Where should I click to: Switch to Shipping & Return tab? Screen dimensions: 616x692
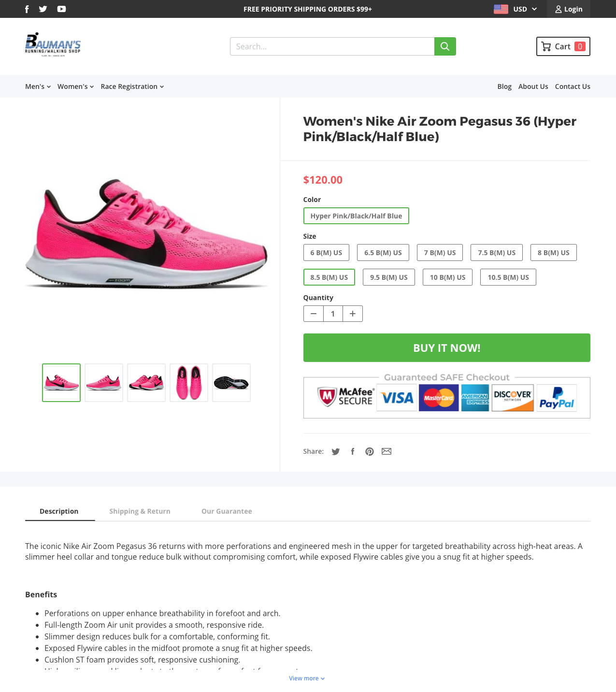tap(140, 511)
